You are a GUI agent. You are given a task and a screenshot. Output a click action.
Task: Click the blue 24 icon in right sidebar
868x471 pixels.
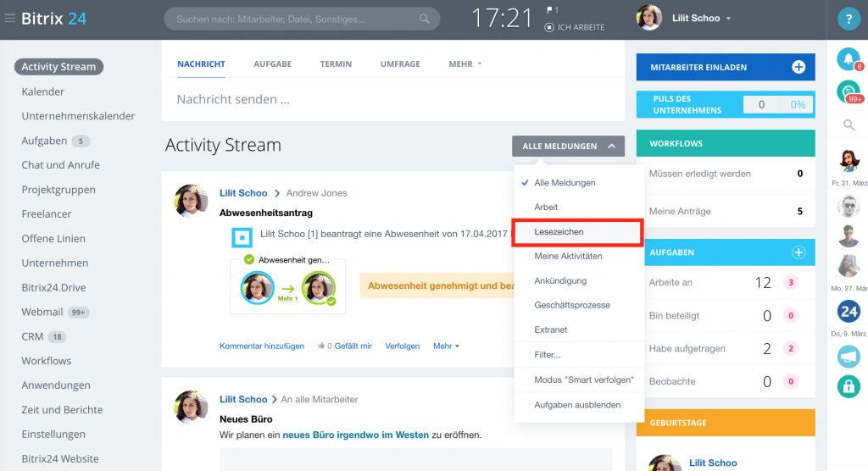pos(848,312)
